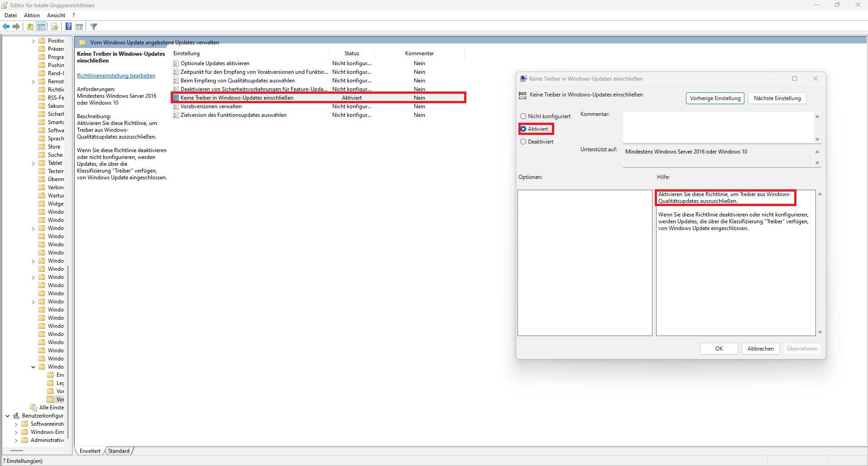Toggle the action pane toolbar icon
This screenshot has height=466, width=868.
point(79,27)
